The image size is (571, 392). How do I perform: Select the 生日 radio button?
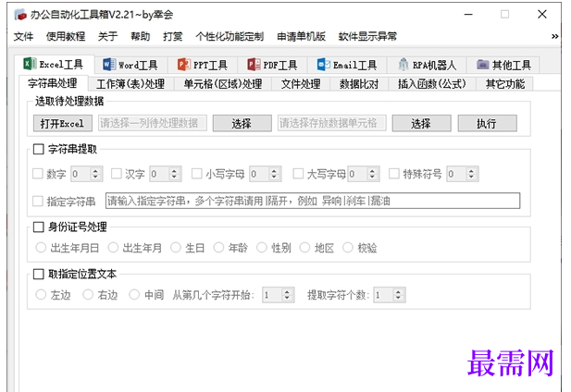[x=176, y=248]
